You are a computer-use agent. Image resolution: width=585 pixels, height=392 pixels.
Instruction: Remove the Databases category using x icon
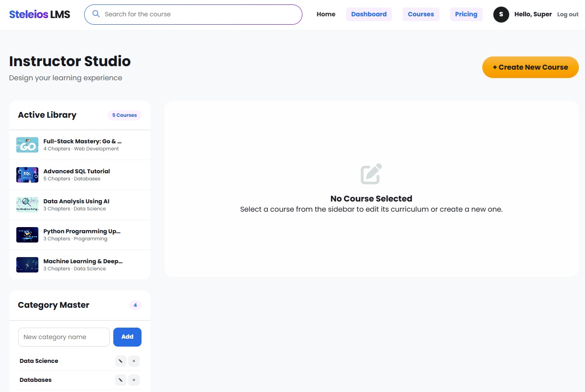click(134, 380)
